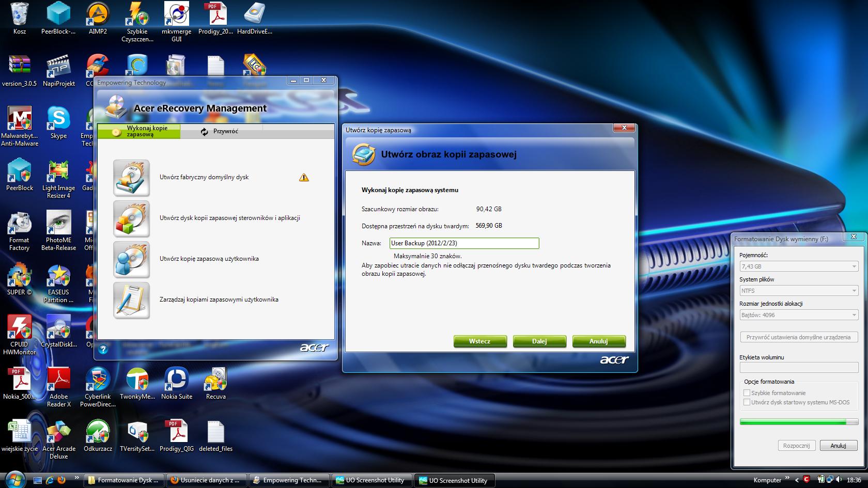The width and height of the screenshot is (868, 488).
Task: Toggle the Szybkie formatowanie checkbox
Action: (x=747, y=393)
